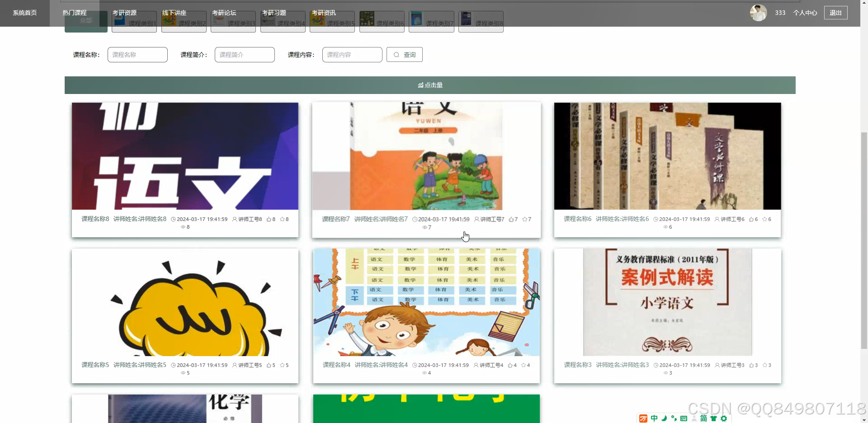The image size is (868, 423).
Task: Favorite the course 课程名称5 via star
Action: 282,365
